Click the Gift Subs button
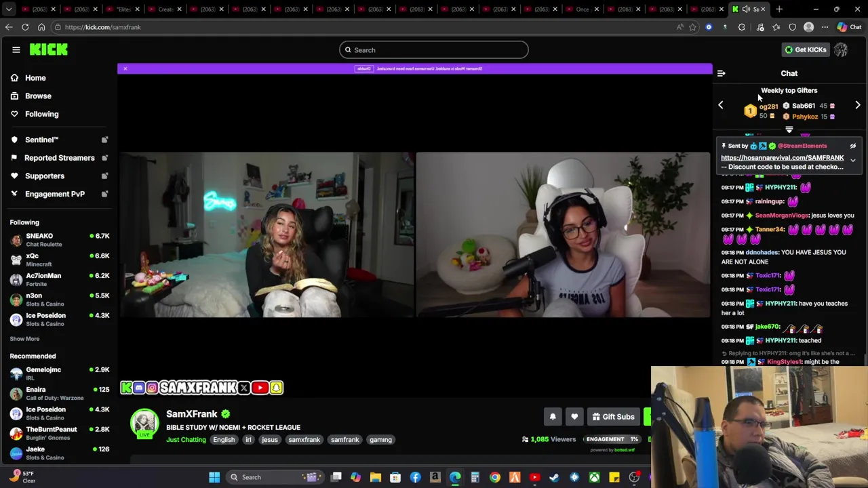 (x=613, y=417)
